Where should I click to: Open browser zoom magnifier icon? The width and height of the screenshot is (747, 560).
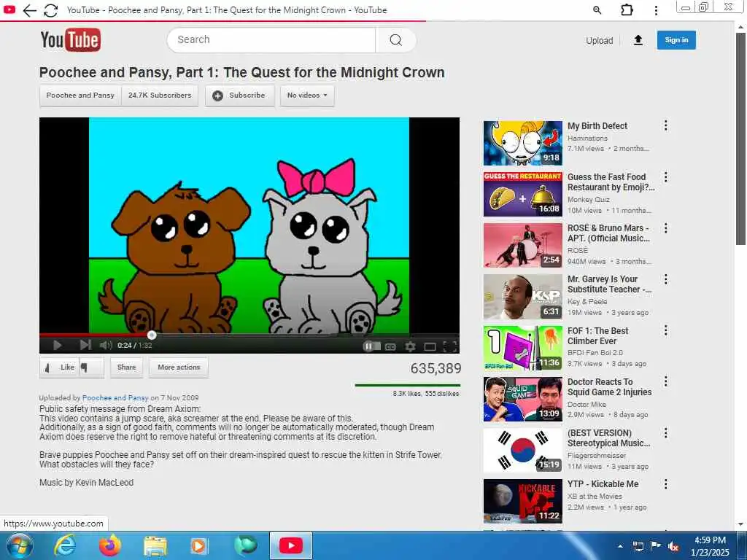tap(597, 10)
